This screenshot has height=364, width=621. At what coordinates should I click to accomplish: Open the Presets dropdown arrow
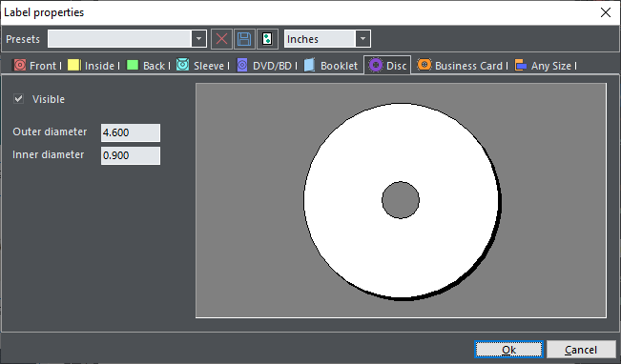coord(198,39)
